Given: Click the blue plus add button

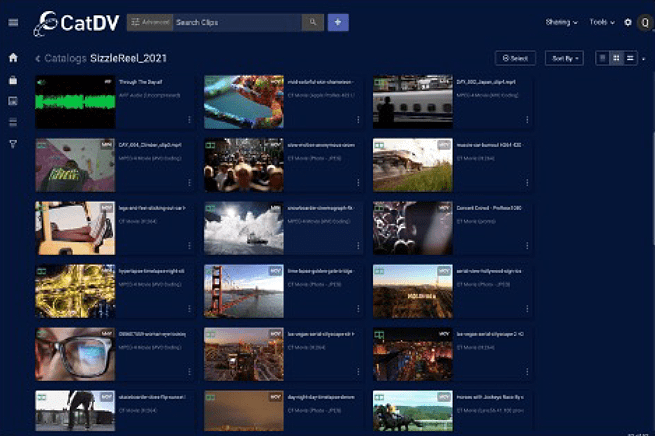Looking at the screenshot, I should (x=338, y=22).
